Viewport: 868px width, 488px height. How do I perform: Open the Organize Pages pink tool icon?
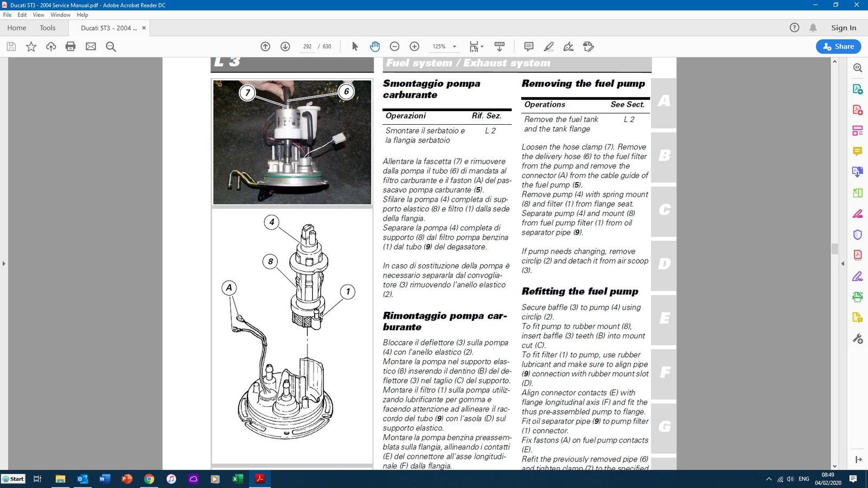858,131
